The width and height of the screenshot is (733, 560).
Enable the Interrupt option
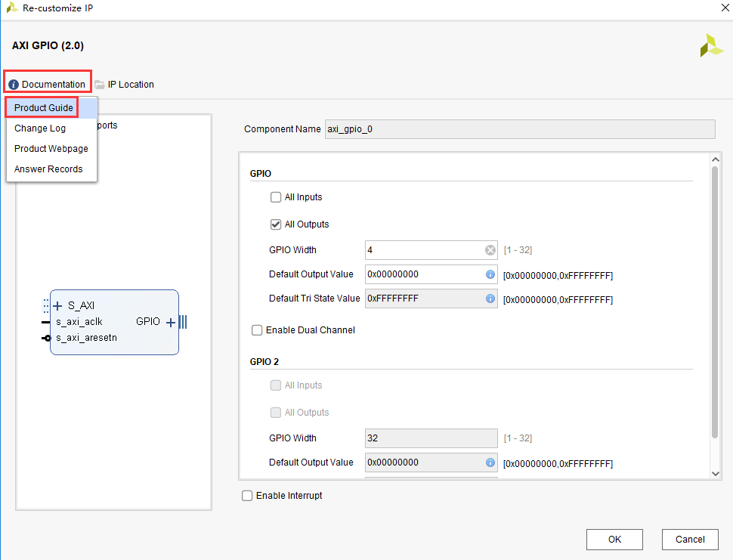(x=247, y=495)
